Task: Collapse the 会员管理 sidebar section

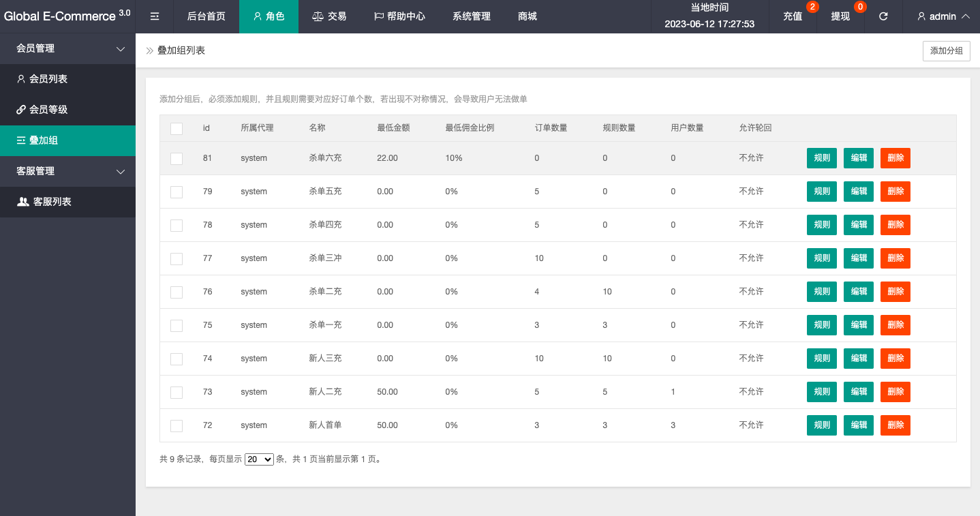Action: click(67, 48)
